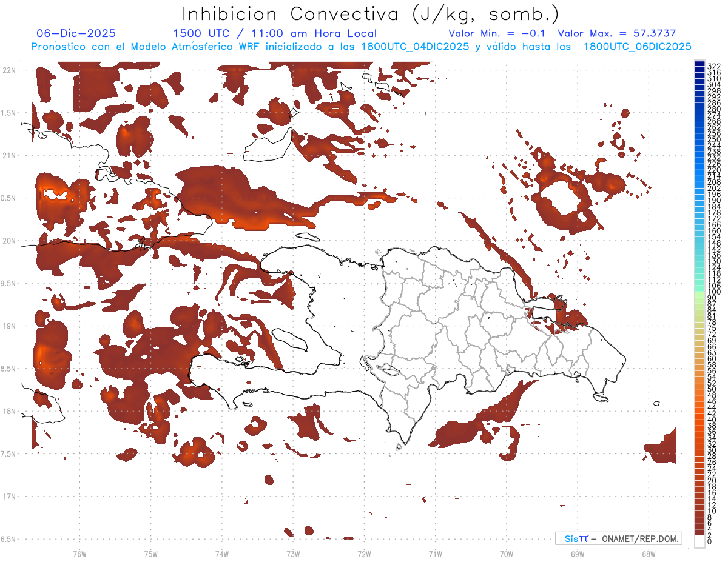Click the 22N latitude label
The height and width of the screenshot is (562, 728).
(x=9, y=70)
